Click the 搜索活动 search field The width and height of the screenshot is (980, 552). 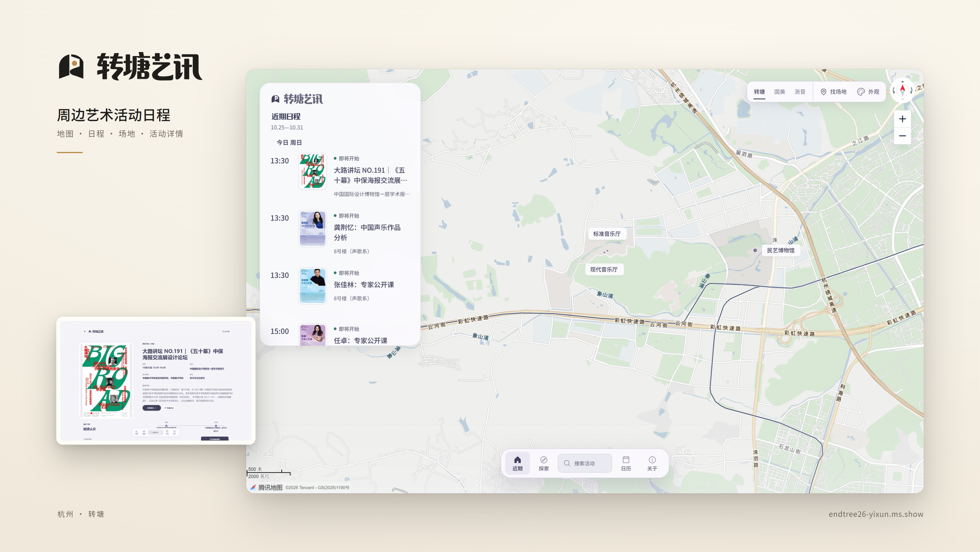tap(585, 463)
